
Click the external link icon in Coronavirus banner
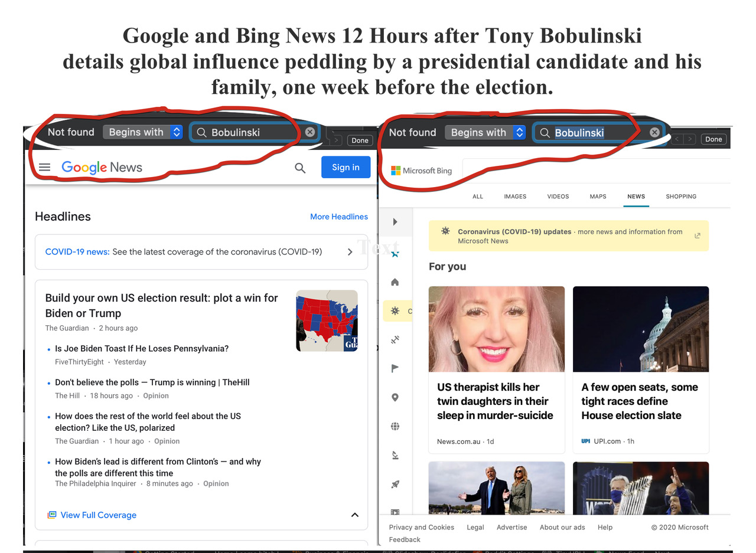[698, 235]
